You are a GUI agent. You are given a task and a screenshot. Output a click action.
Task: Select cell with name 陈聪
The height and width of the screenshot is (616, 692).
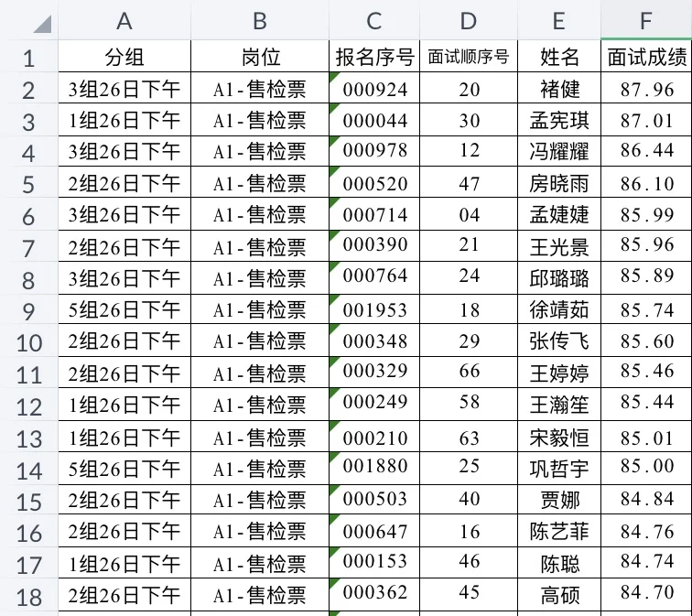[x=559, y=563]
